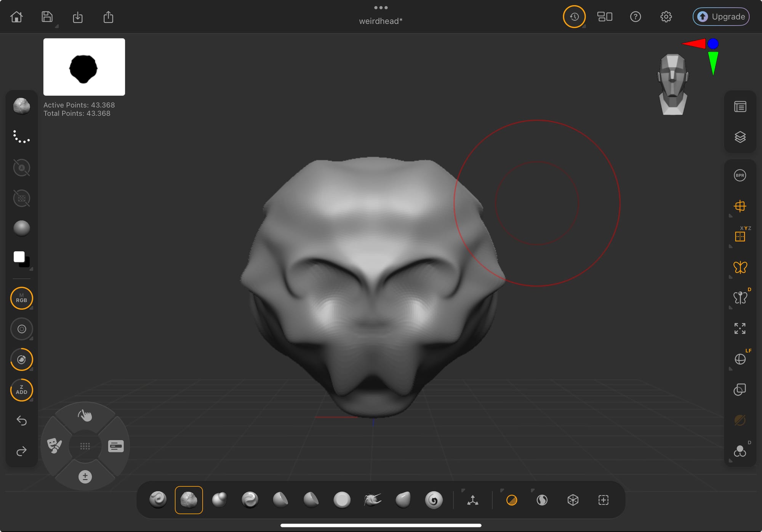Click the white foreground color swatch
This screenshot has height=532, width=762.
click(19, 256)
